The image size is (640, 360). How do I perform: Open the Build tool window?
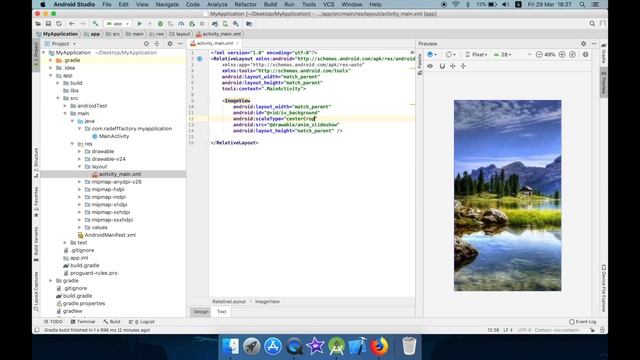[112, 322]
